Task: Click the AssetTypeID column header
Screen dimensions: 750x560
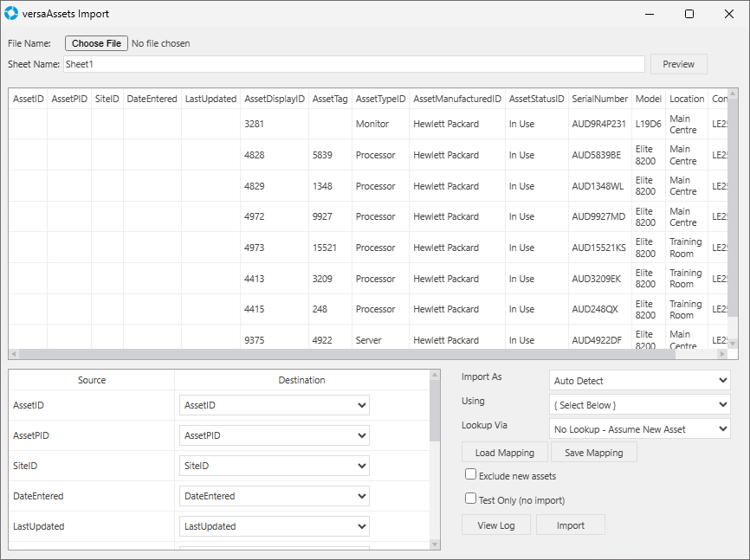Action: [380, 99]
